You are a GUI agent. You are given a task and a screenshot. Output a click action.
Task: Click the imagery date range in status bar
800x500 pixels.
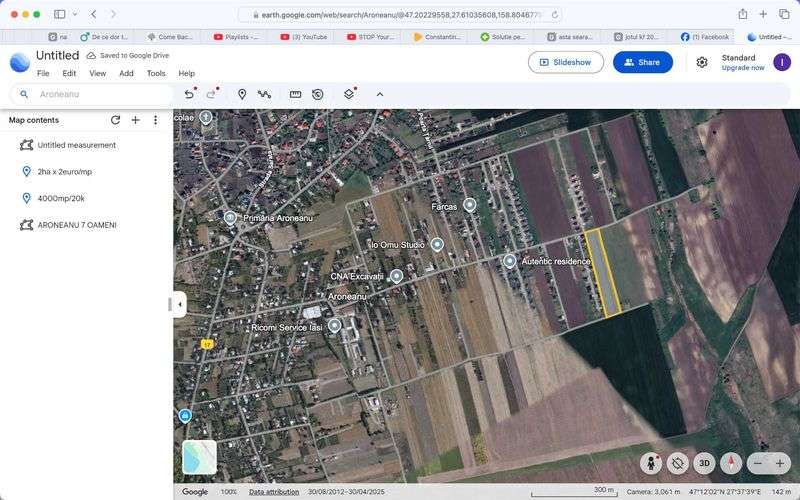coord(346,492)
